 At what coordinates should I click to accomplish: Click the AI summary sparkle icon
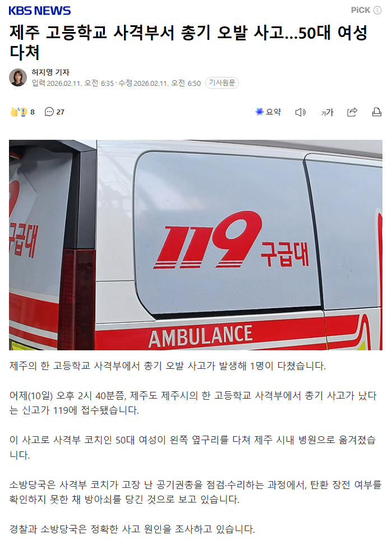point(259,112)
